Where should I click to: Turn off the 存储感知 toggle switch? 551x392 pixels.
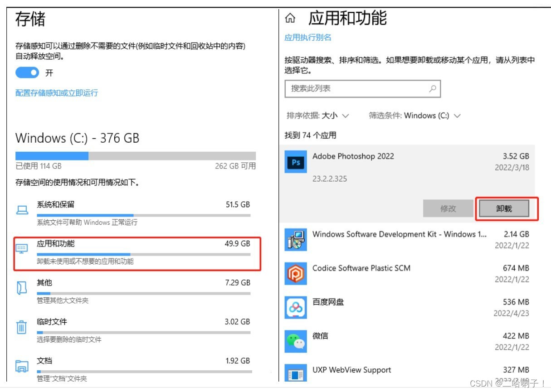coord(27,73)
